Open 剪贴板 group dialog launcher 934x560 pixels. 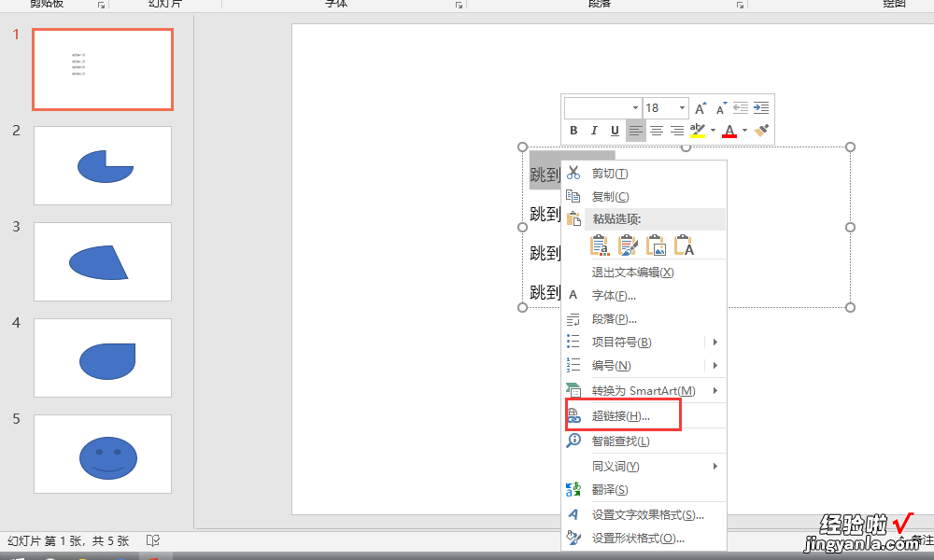click(x=101, y=5)
